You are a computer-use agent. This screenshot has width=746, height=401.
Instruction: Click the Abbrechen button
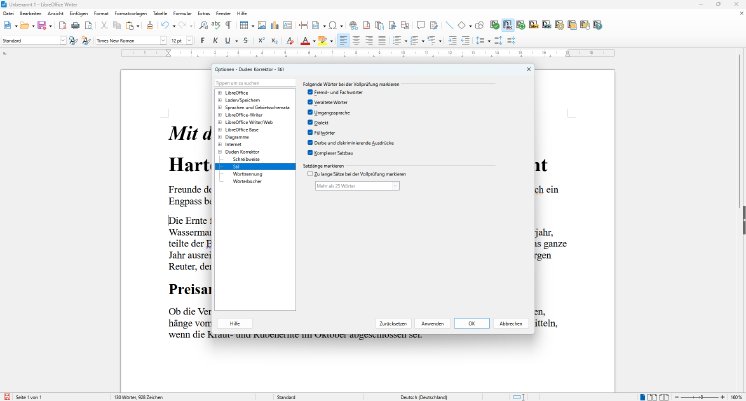point(511,323)
